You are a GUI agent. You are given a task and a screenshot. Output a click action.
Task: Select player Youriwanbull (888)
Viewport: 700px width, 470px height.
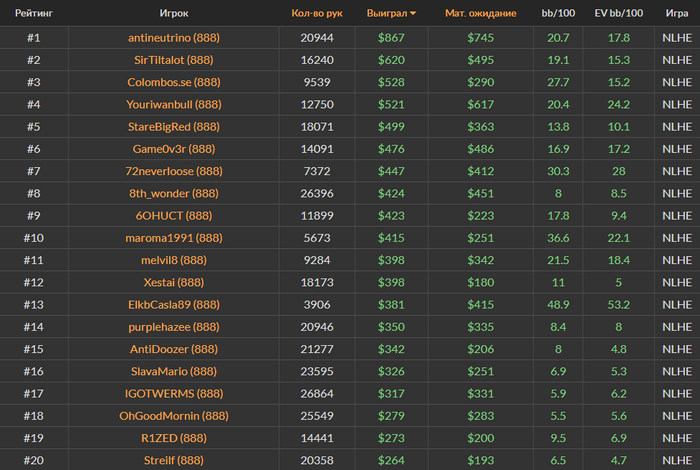(x=174, y=104)
